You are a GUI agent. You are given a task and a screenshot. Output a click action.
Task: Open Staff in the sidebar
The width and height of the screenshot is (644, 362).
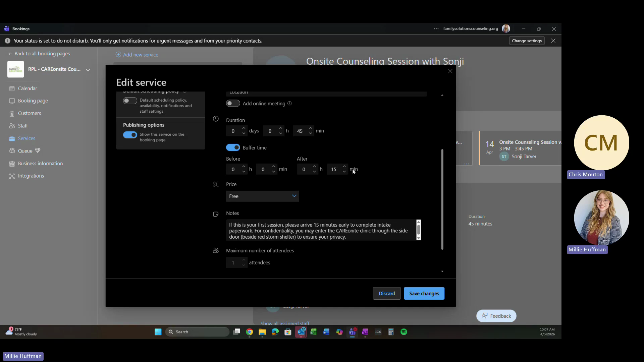point(23,126)
